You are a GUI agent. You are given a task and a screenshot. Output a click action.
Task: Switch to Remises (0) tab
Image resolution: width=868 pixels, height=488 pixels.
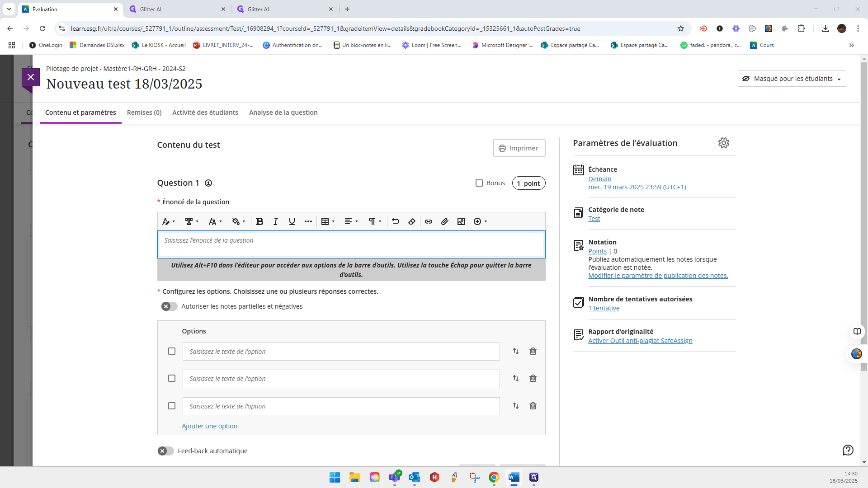[x=144, y=113]
